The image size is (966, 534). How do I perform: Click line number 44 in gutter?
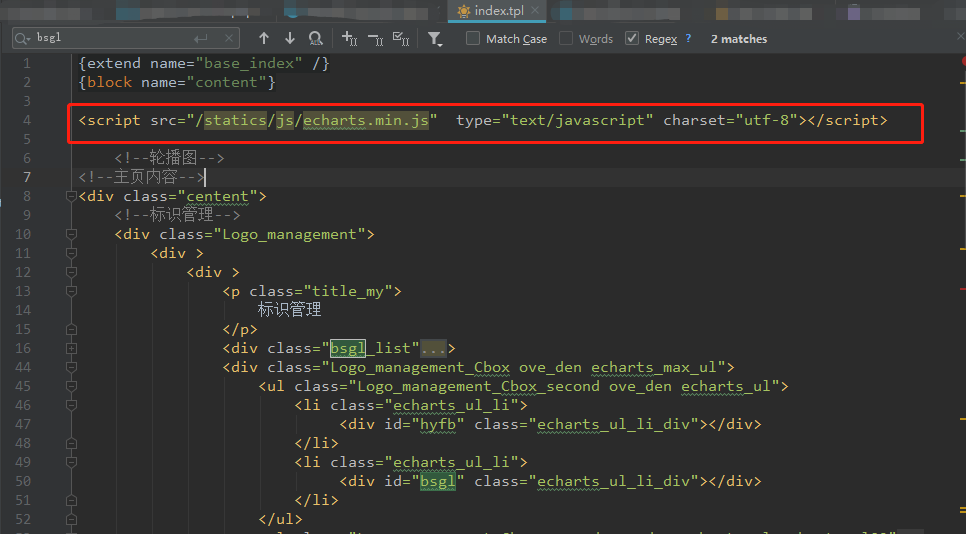(x=23, y=368)
